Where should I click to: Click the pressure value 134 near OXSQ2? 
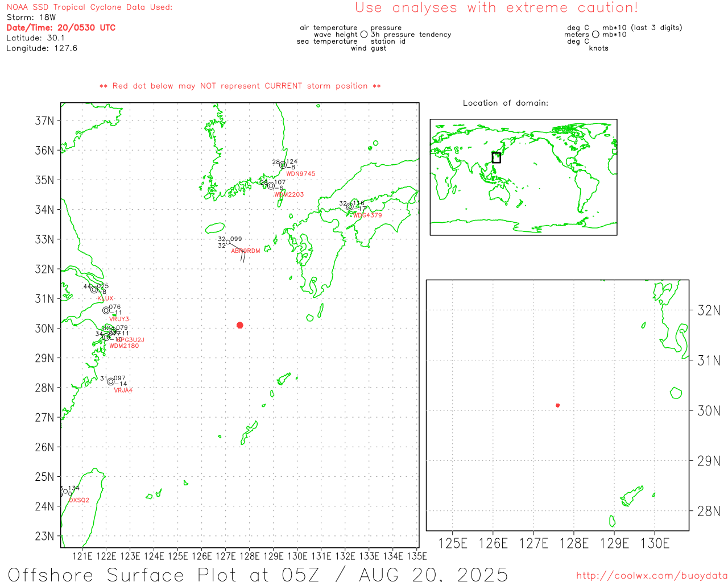[74, 489]
